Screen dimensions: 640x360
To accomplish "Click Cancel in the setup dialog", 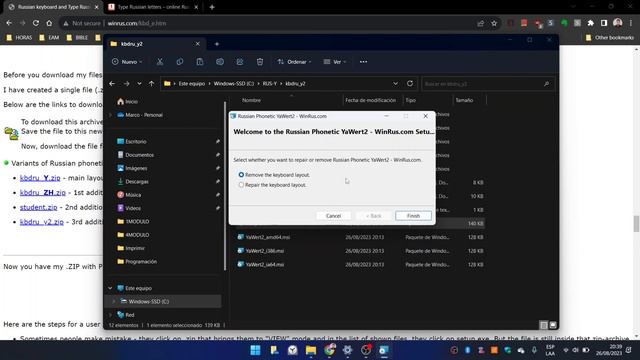I will tap(333, 216).
